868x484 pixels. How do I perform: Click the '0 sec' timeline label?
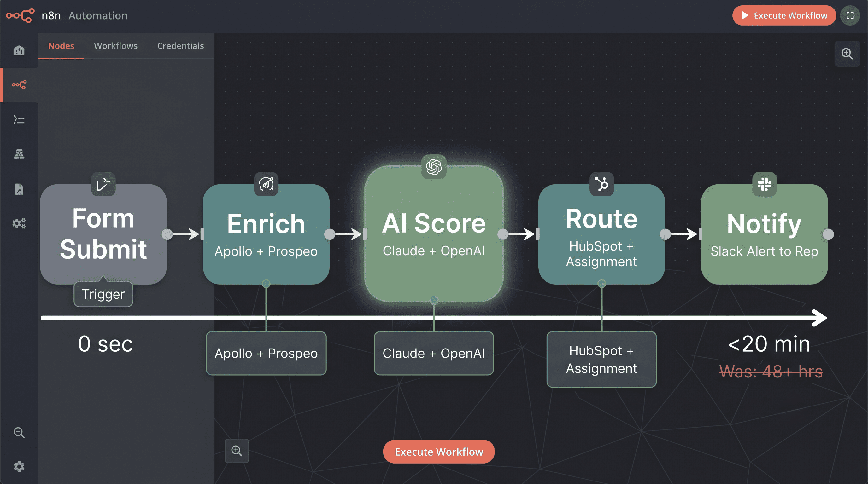click(105, 344)
